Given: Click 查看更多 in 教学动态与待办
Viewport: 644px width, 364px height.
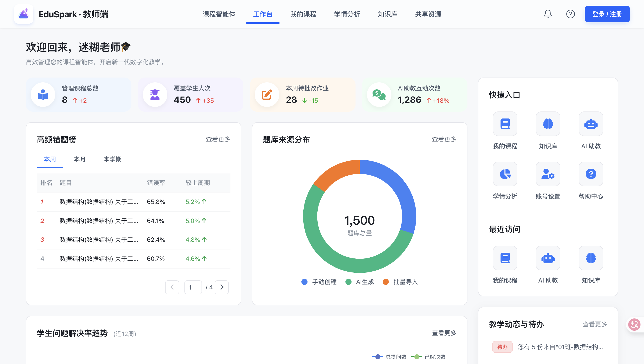Looking at the screenshot, I should pos(595,324).
